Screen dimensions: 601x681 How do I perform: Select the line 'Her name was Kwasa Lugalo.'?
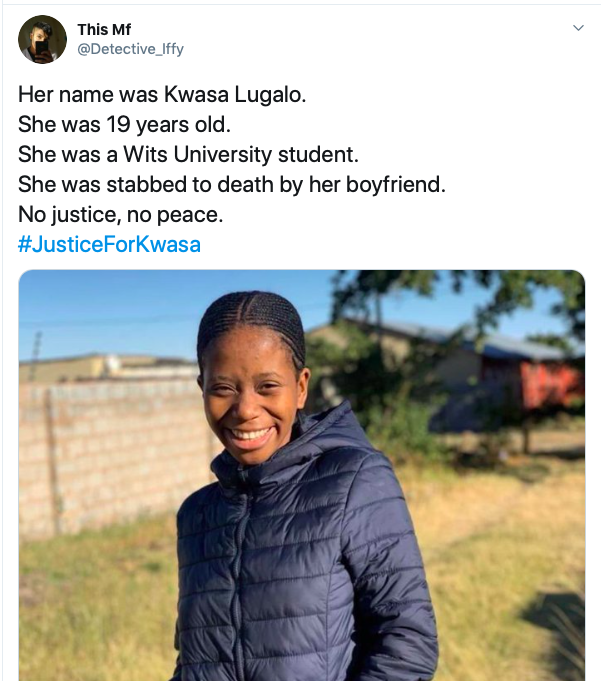click(x=162, y=94)
